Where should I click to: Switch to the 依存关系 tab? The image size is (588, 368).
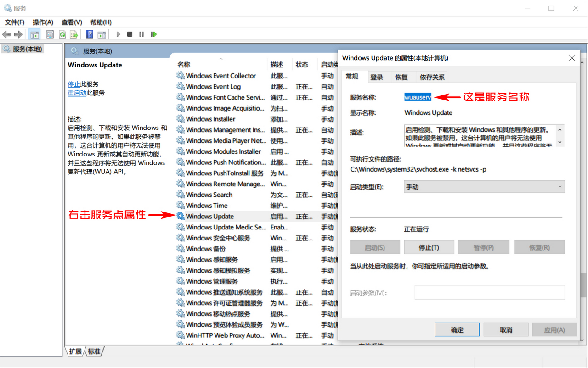(x=432, y=77)
